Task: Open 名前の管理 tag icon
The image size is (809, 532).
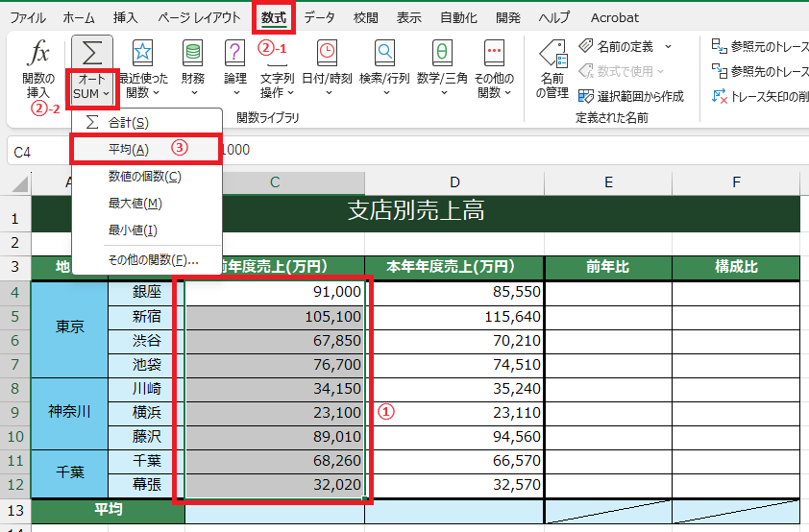Action: click(553, 54)
